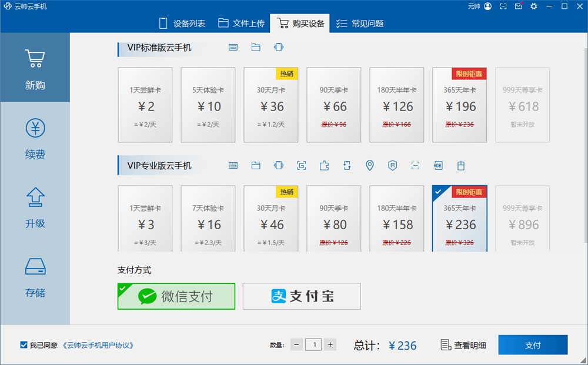Click the 数量 quantity input field
The height and width of the screenshot is (365, 588).
click(313, 345)
